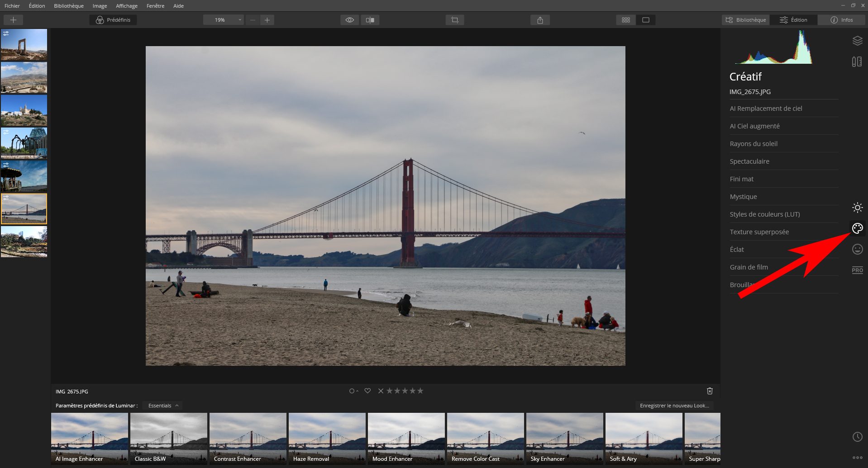This screenshot has height=468, width=868.
Task: Select the Essentials sun icon
Action: pyautogui.click(x=857, y=208)
